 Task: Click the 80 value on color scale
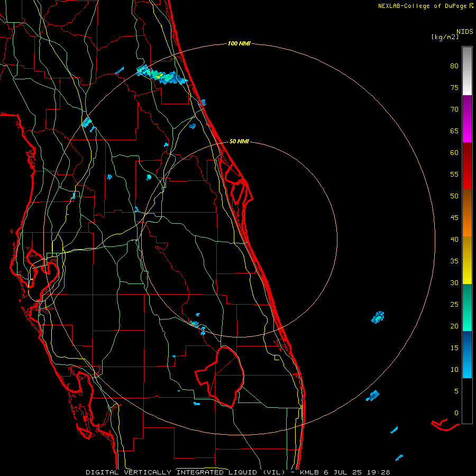point(454,66)
